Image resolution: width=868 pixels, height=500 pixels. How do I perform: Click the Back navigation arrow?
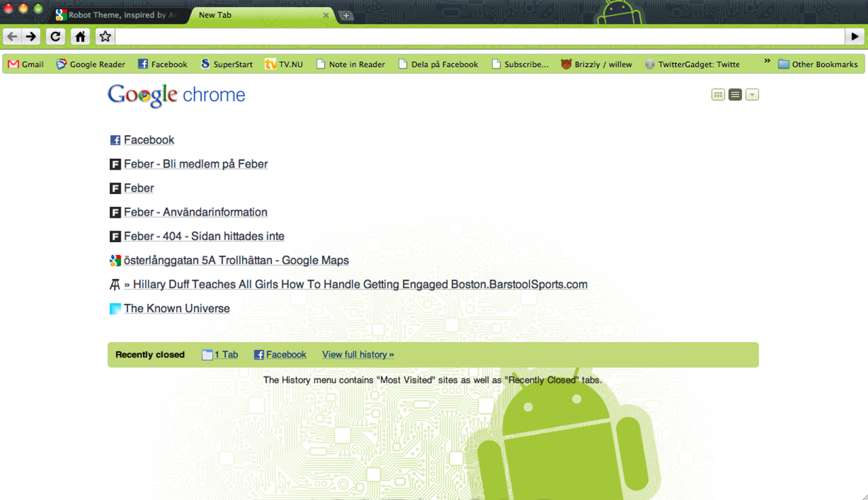[12, 37]
